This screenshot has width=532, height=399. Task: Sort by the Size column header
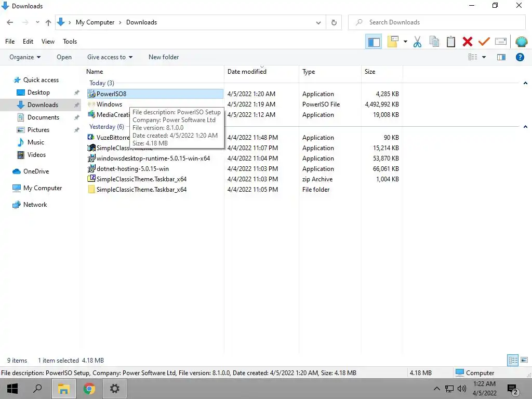(x=382, y=72)
